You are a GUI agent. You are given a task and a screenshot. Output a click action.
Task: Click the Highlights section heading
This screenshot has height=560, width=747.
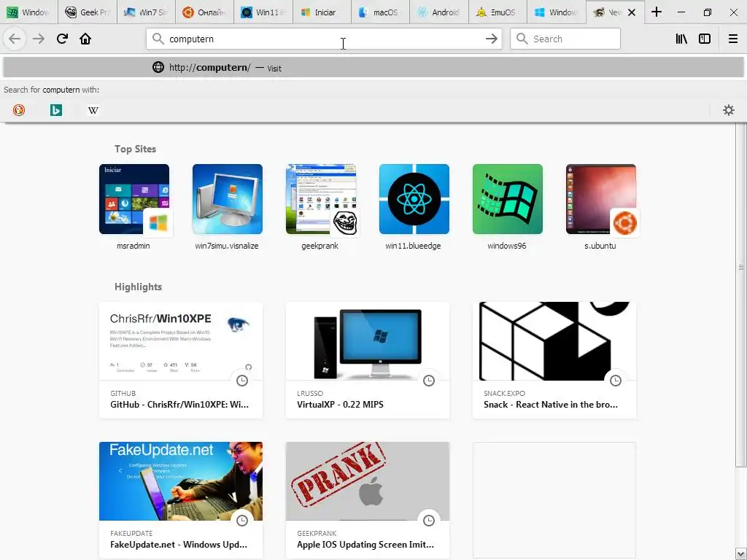pyautogui.click(x=138, y=287)
